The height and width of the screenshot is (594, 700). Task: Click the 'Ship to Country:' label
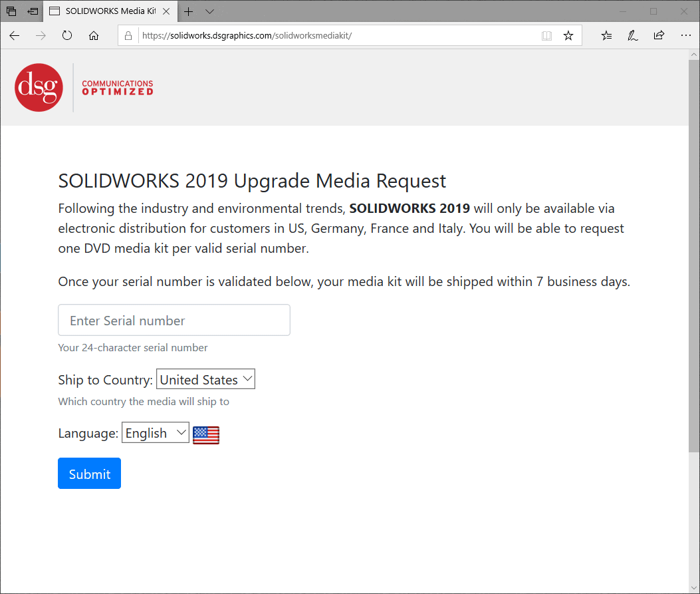pos(105,380)
